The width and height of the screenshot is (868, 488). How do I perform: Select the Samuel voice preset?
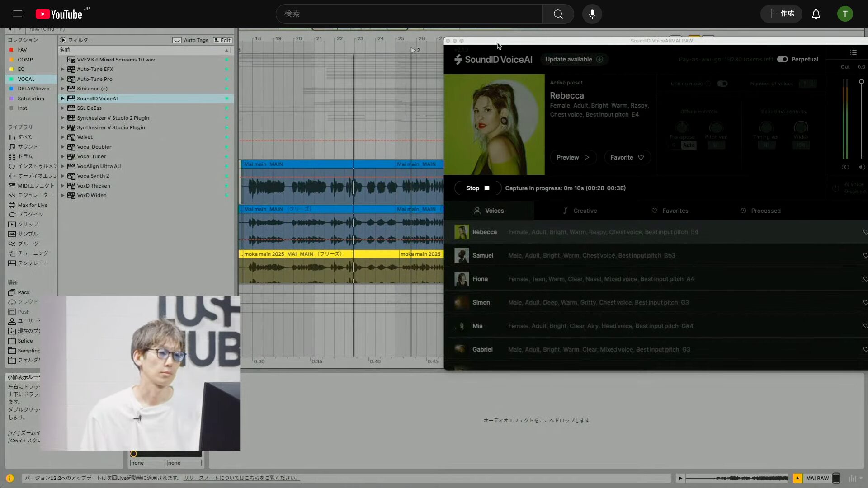click(x=656, y=256)
